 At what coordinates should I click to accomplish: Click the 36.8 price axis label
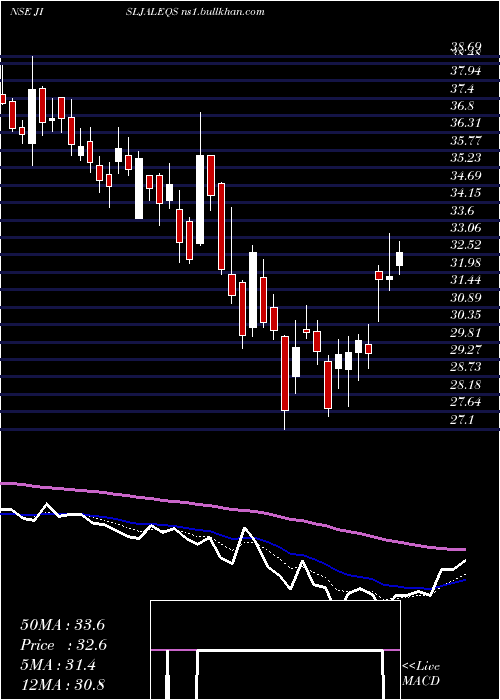tap(462, 106)
